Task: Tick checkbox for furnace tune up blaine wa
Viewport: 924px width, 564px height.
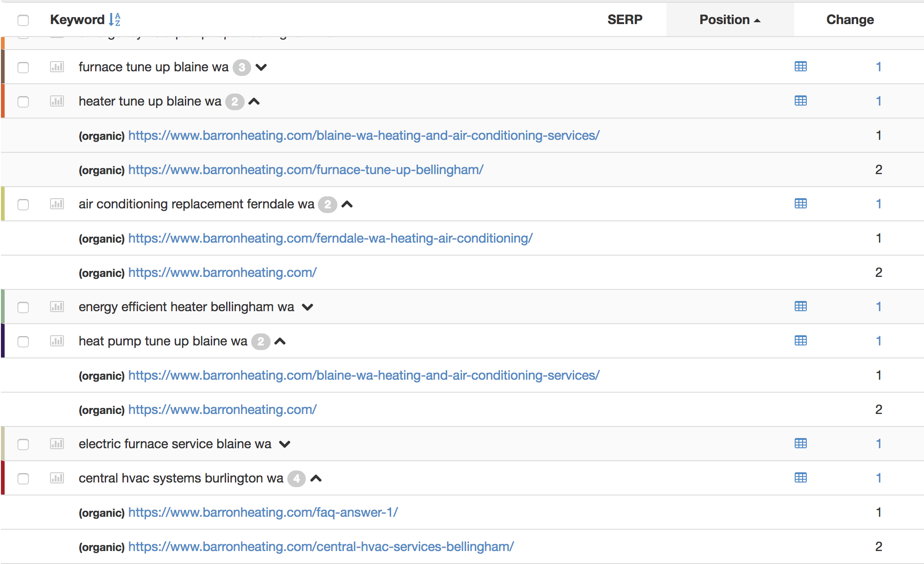Action: pyautogui.click(x=23, y=67)
